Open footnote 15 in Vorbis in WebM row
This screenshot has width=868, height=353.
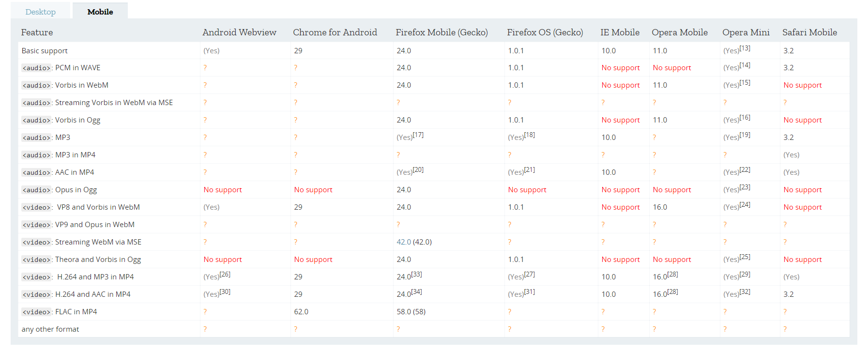click(745, 83)
